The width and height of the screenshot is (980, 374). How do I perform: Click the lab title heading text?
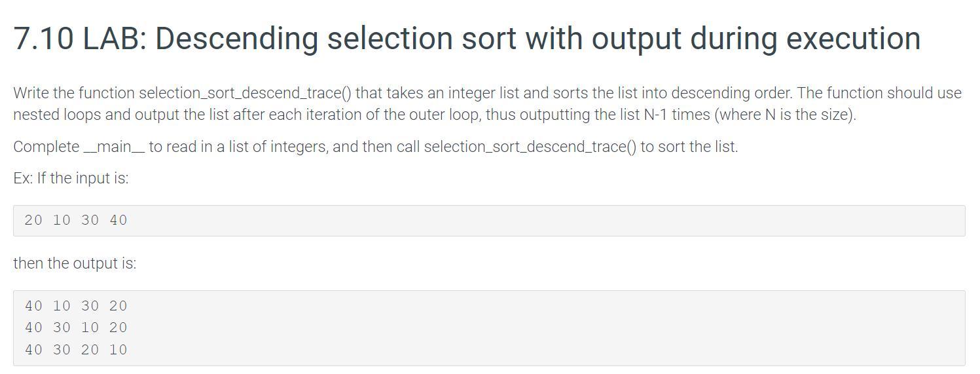(x=467, y=39)
